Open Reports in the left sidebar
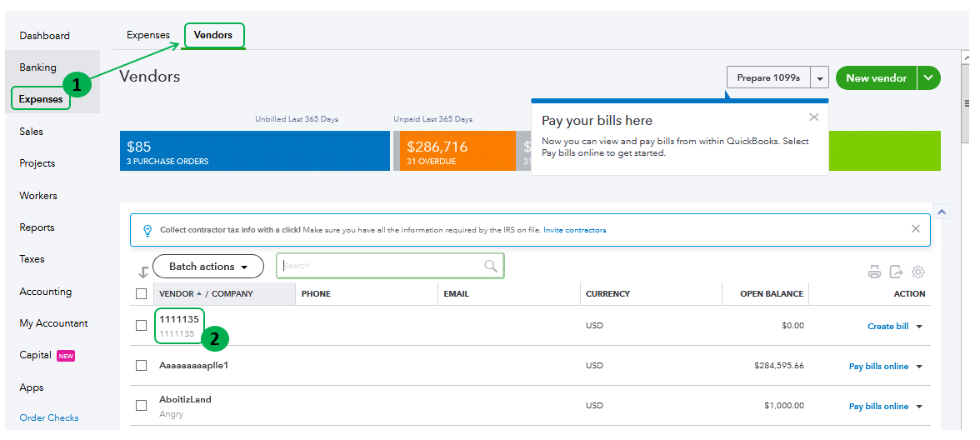The image size is (980, 440). point(37,227)
